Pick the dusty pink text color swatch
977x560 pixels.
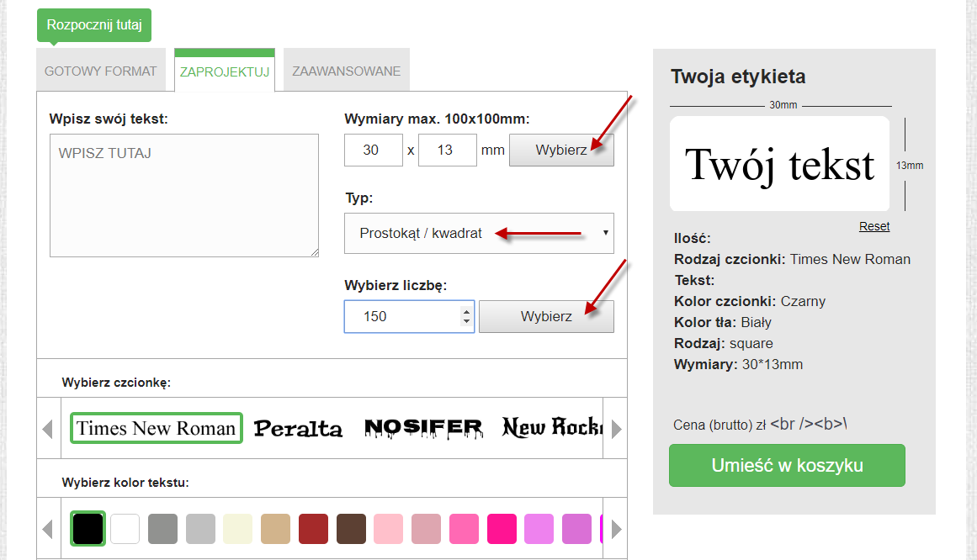coord(426,529)
